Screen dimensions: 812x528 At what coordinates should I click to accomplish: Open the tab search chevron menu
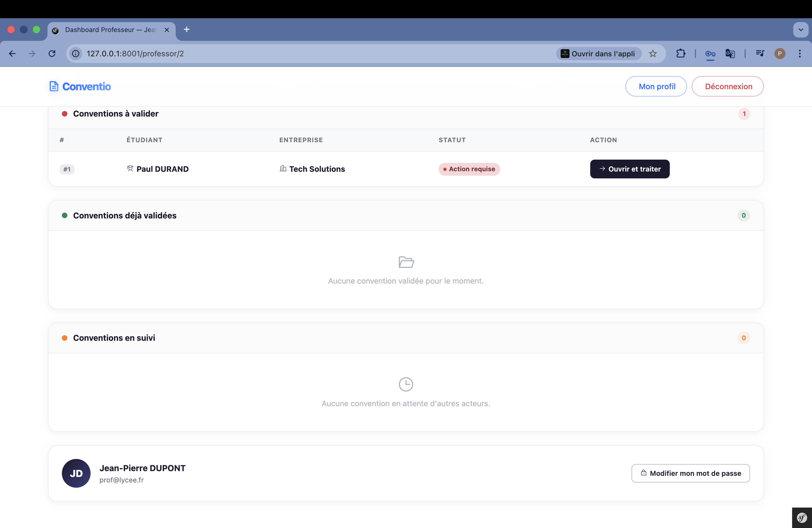coord(800,30)
